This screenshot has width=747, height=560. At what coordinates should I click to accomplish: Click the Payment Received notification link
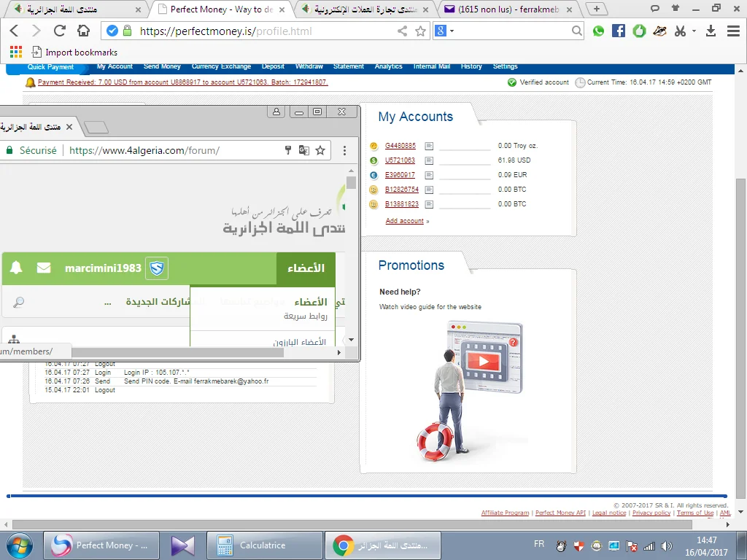182,82
